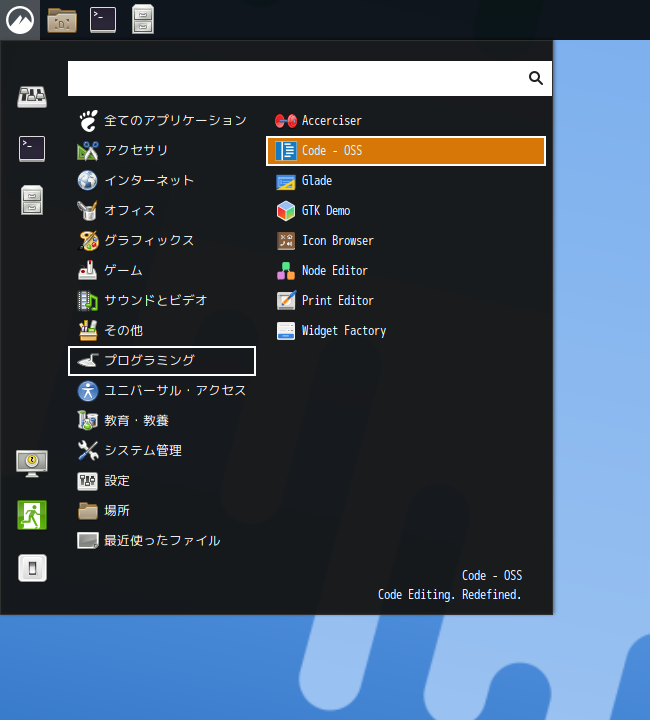The image size is (650, 720).
Task: Launch terminal from menu sidebar favorites
Action: [x=32, y=149]
